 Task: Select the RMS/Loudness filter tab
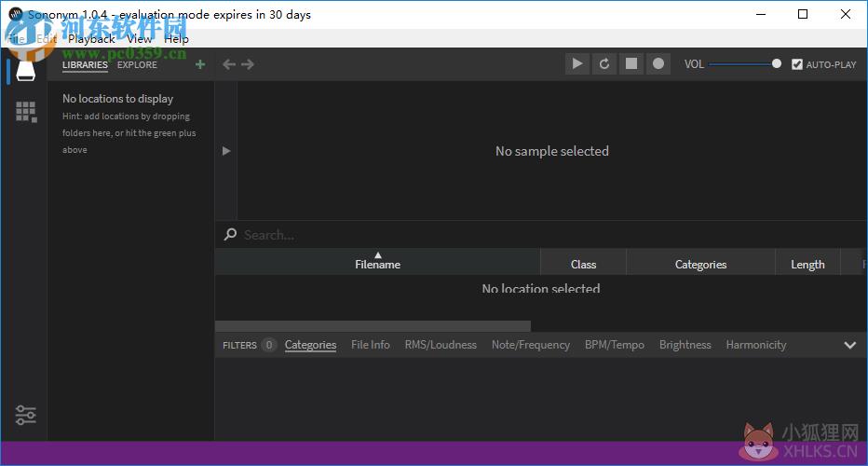click(441, 345)
